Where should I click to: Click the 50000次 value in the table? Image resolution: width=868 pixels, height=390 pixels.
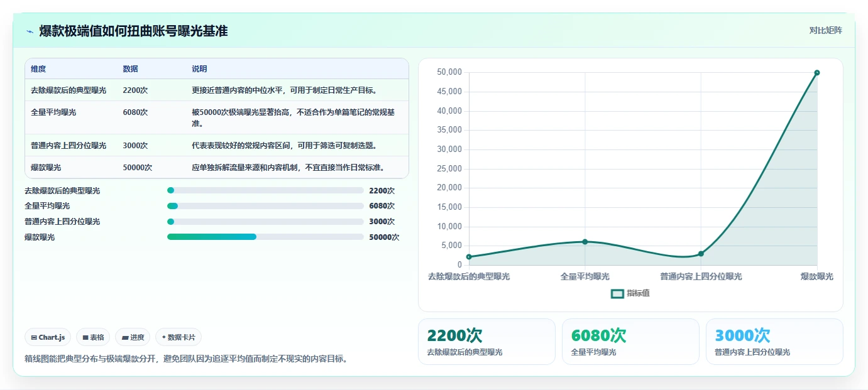(x=138, y=168)
